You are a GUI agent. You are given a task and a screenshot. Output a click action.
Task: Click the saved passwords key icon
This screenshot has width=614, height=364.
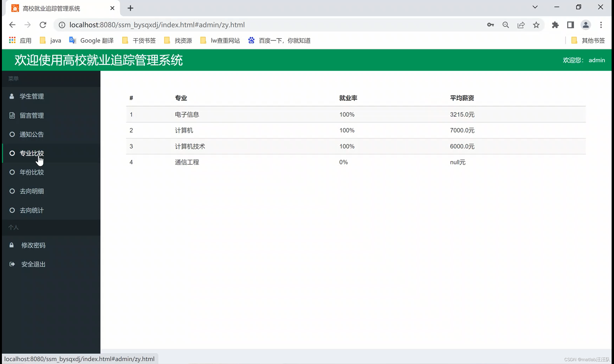pyautogui.click(x=490, y=25)
